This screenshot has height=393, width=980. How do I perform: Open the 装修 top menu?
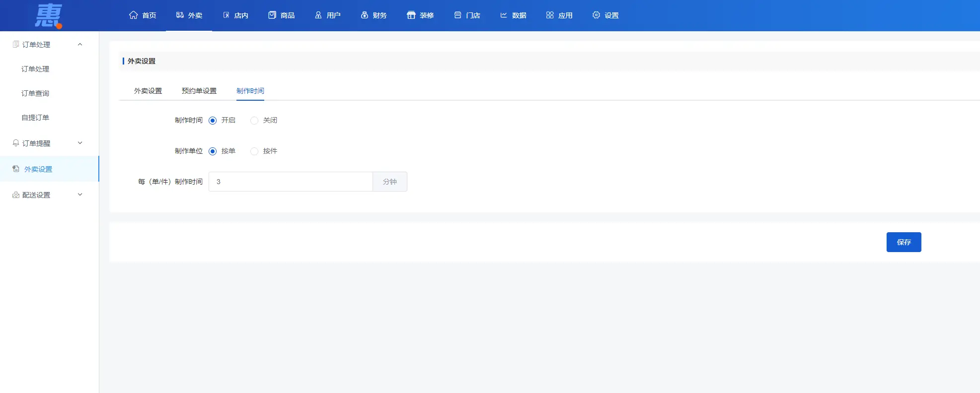point(421,15)
